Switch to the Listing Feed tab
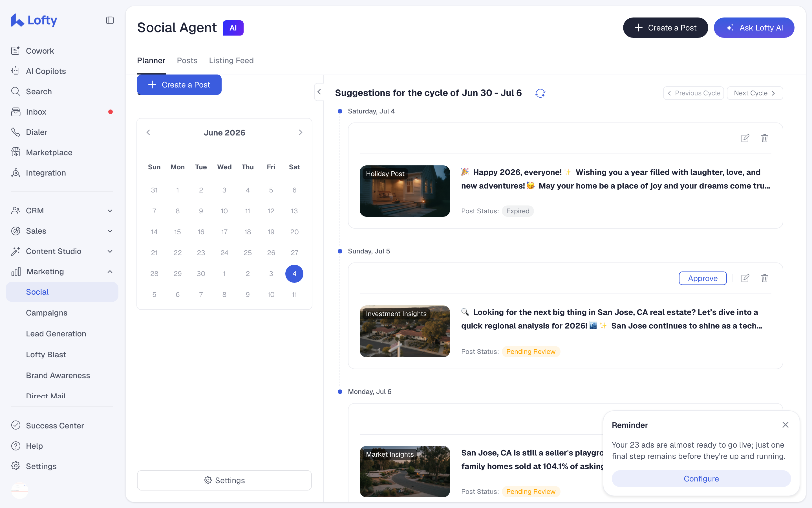Image resolution: width=812 pixels, height=508 pixels. [231, 60]
